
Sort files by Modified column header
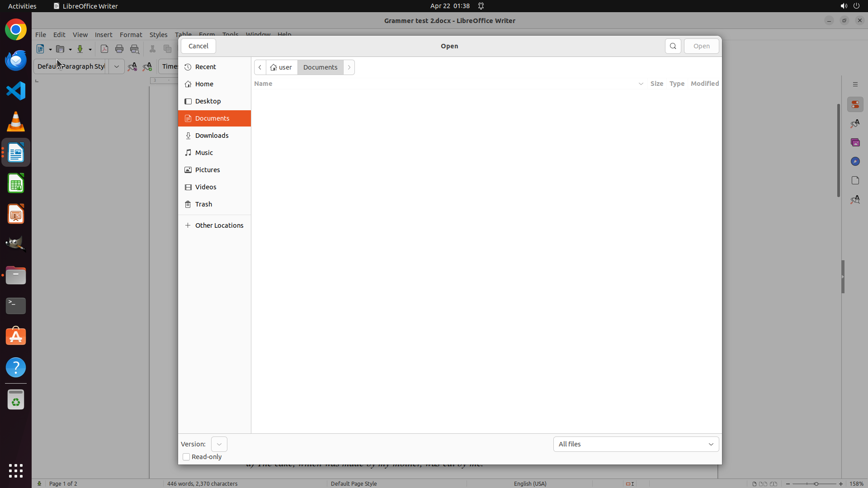pos(704,84)
